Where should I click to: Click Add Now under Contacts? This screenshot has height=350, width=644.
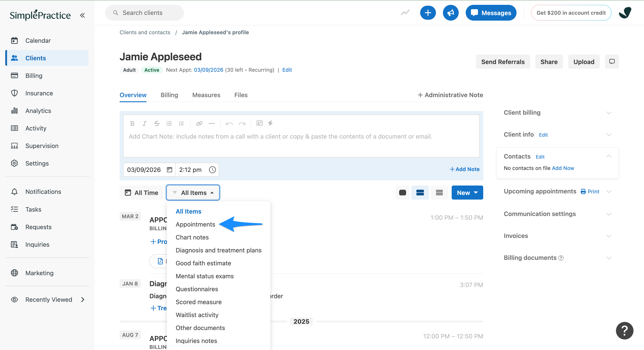click(563, 168)
